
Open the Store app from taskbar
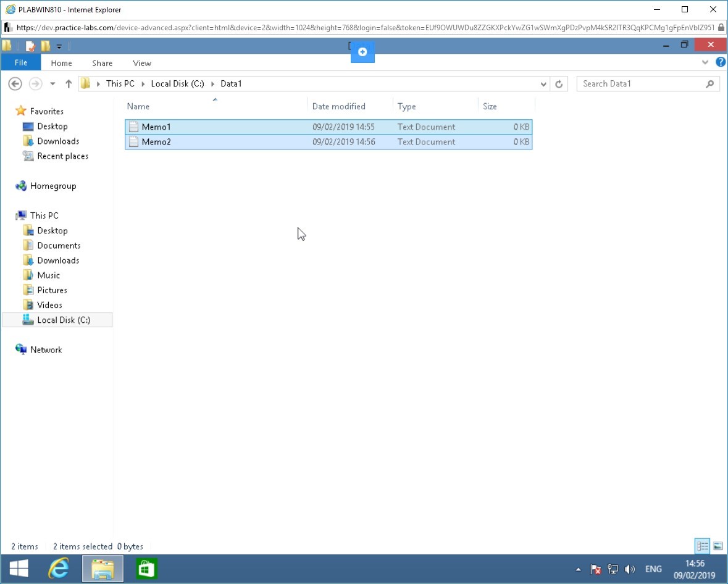146,569
